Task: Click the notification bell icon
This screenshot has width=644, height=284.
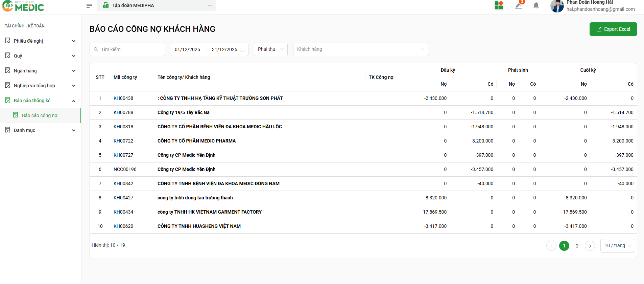Action: coord(536,5)
